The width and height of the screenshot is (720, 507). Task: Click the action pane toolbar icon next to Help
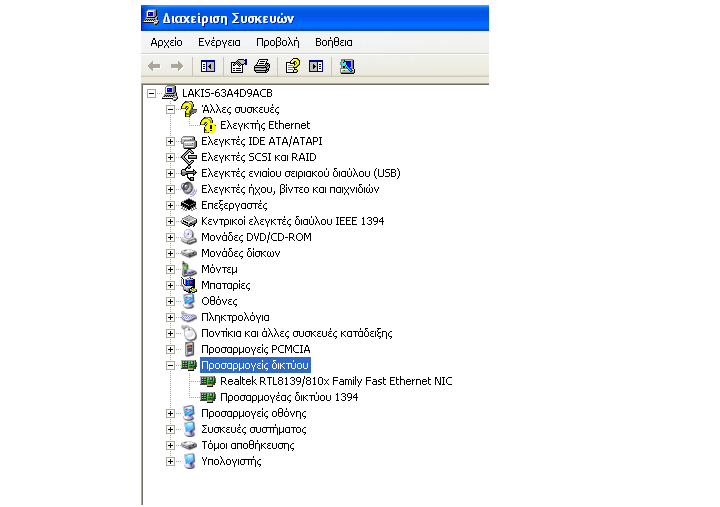point(316,67)
